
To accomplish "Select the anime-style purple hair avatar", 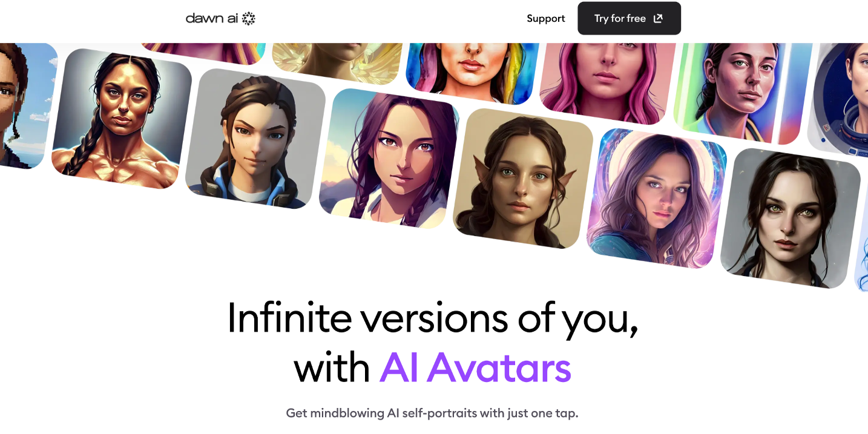I will point(389,159).
